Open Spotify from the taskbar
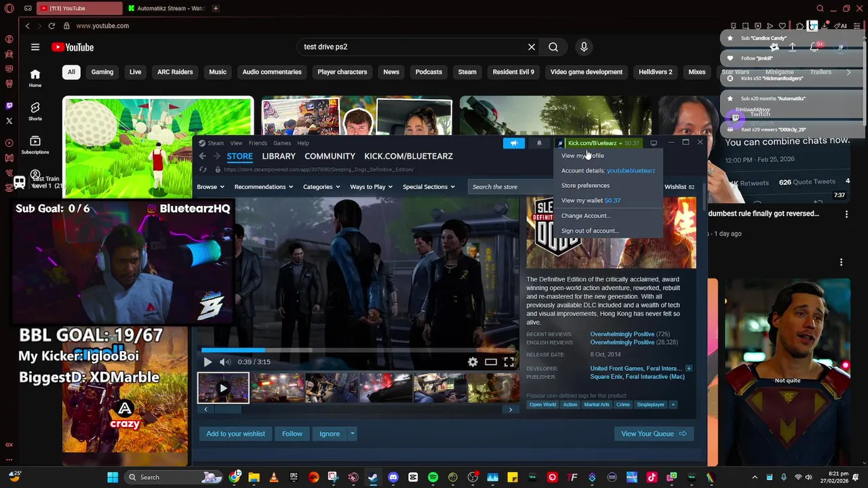Image resolution: width=868 pixels, height=488 pixels. coord(433,477)
